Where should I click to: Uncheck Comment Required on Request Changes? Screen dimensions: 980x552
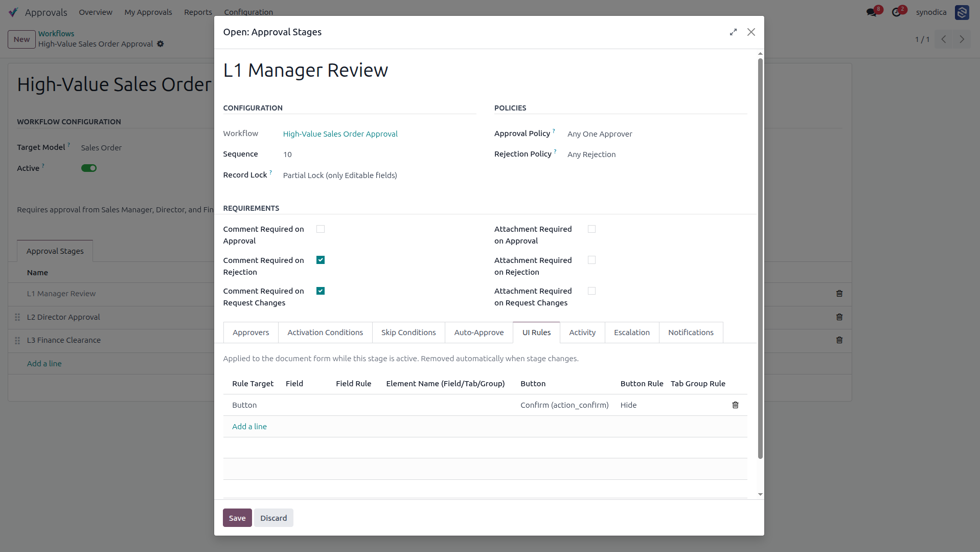click(321, 291)
